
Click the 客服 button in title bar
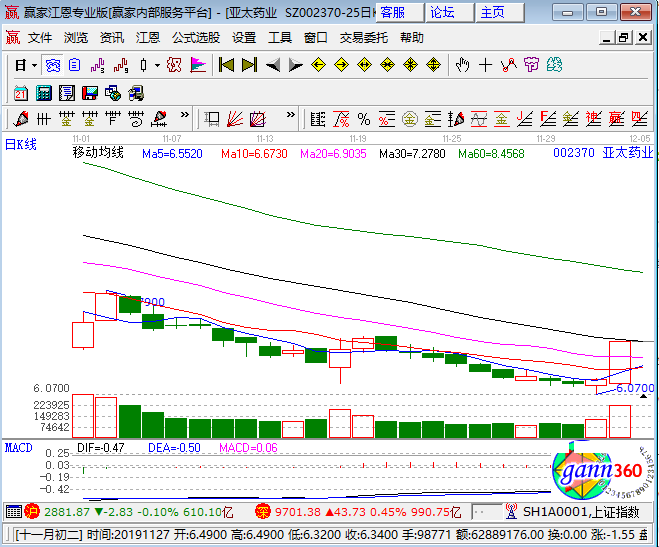point(392,12)
